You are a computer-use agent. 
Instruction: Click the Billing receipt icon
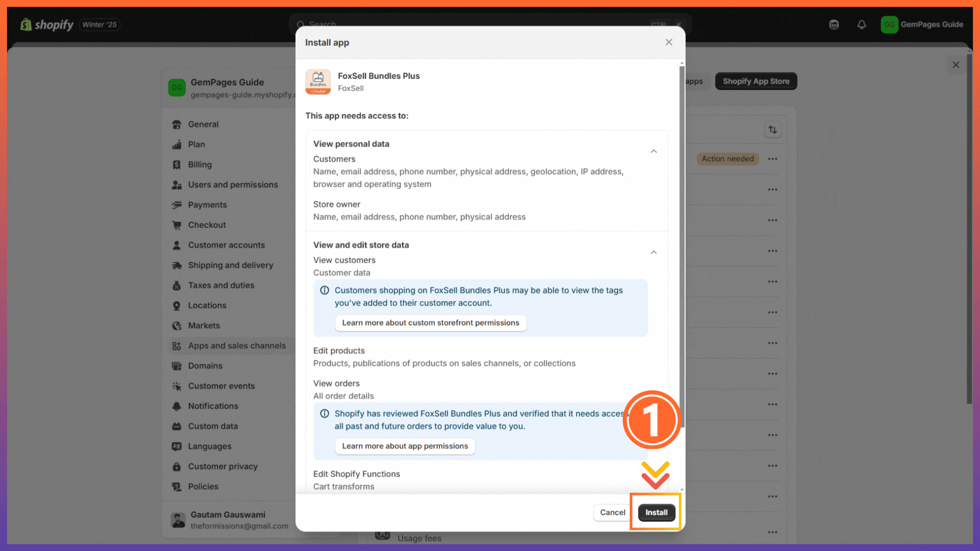(x=177, y=164)
